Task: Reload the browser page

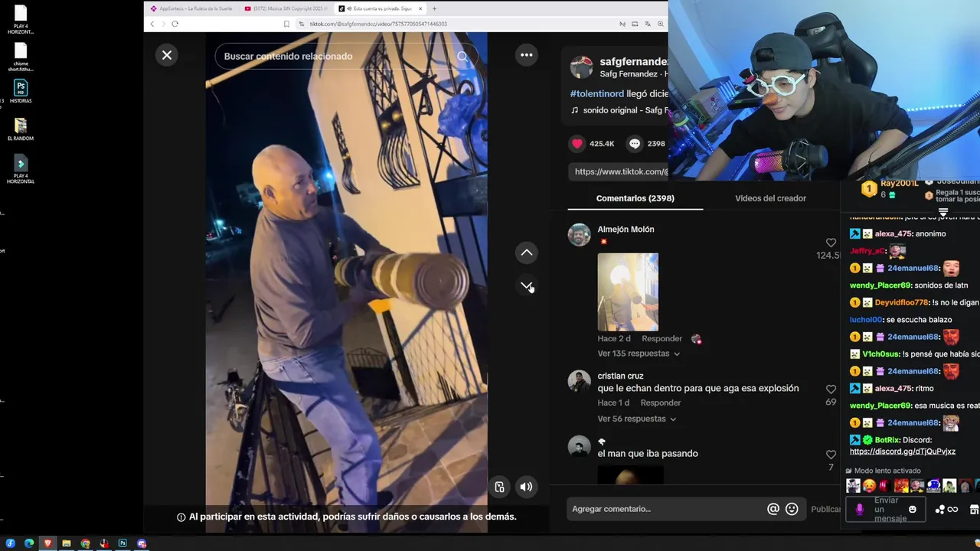Action: [175, 24]
